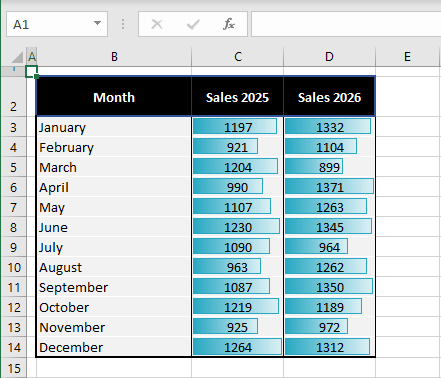Click the cell with value 1219
The image size is (441, 378).
click(x=238, y=307)
